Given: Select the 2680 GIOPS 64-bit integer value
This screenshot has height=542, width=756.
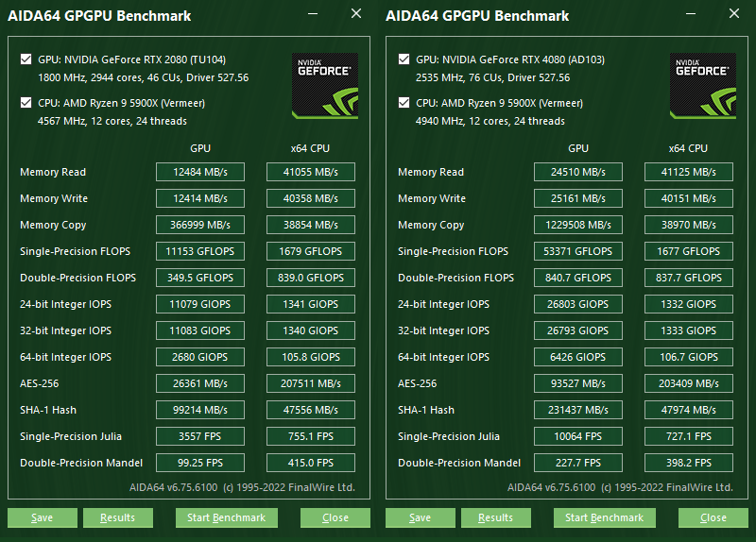Looking at the screenshot, I should pyautogui.click(x=200, y=358).
